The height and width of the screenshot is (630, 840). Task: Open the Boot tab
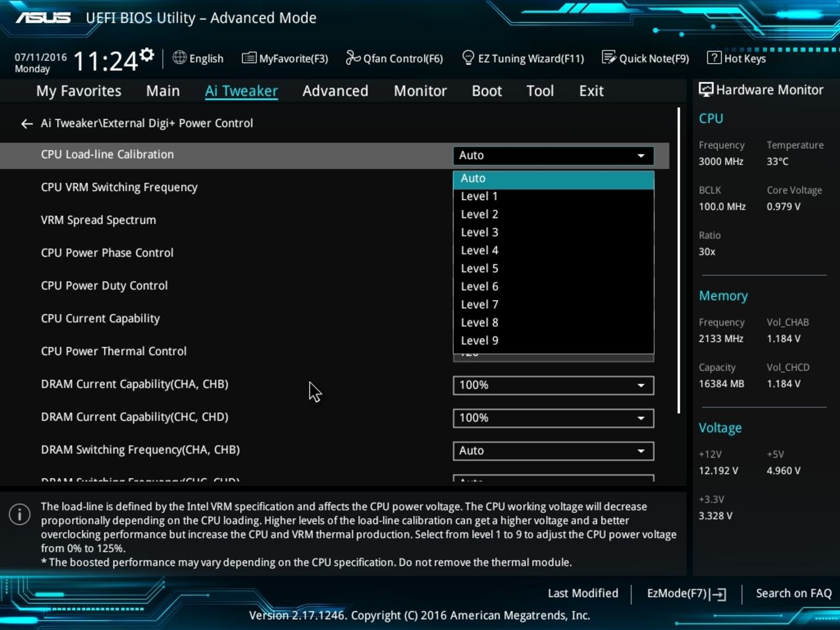[487, 91]
